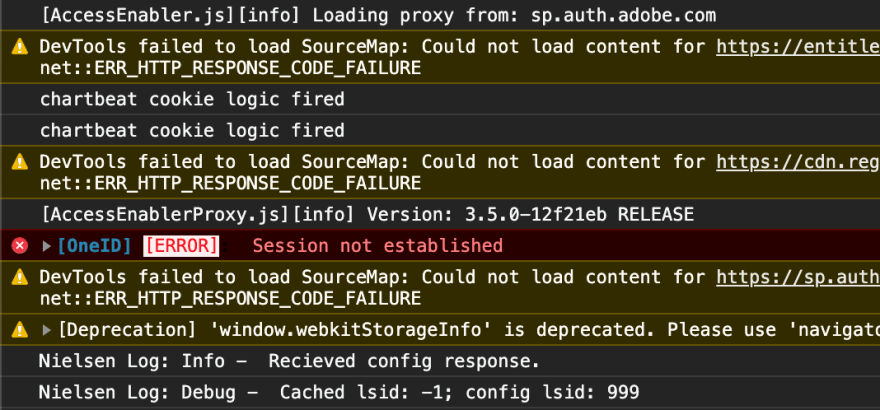
Task: Click the warning icon on the Deprecation message
Action: pyautogui.click(x=20, y=330)
